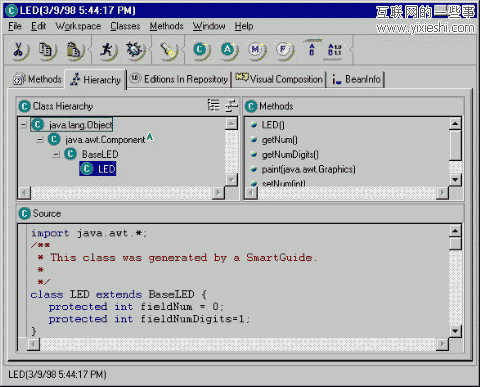Open the Window menu

[x=209, y=26]
